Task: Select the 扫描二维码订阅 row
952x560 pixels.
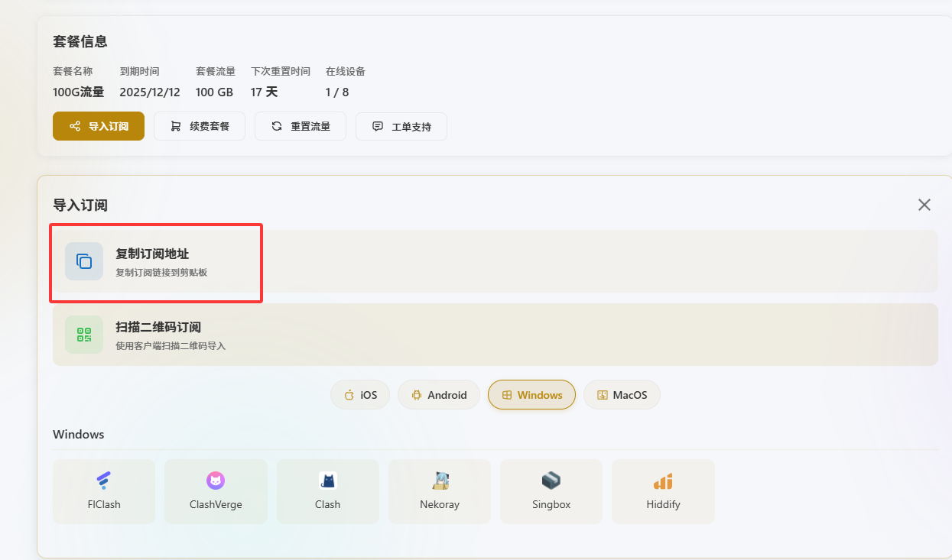Action: [x=495, y=335]
